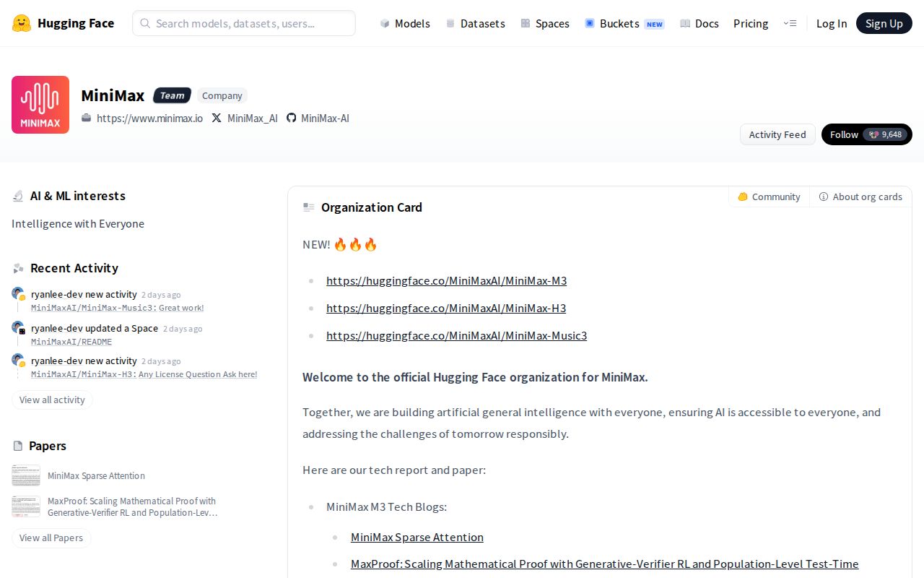Click ryanlee-dev avatar on updated Space row

18,328
